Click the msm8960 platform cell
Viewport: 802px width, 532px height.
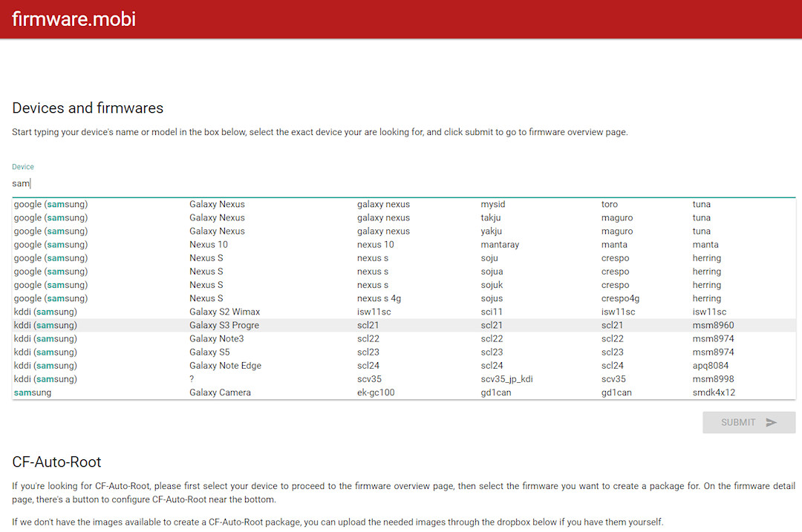pyautogui.click(x=713, y=326)
